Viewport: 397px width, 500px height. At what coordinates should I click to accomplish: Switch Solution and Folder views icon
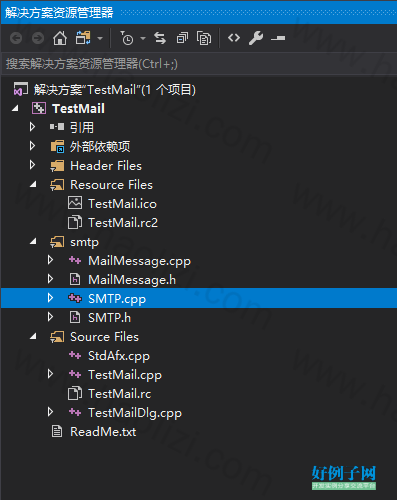point(83,38)
